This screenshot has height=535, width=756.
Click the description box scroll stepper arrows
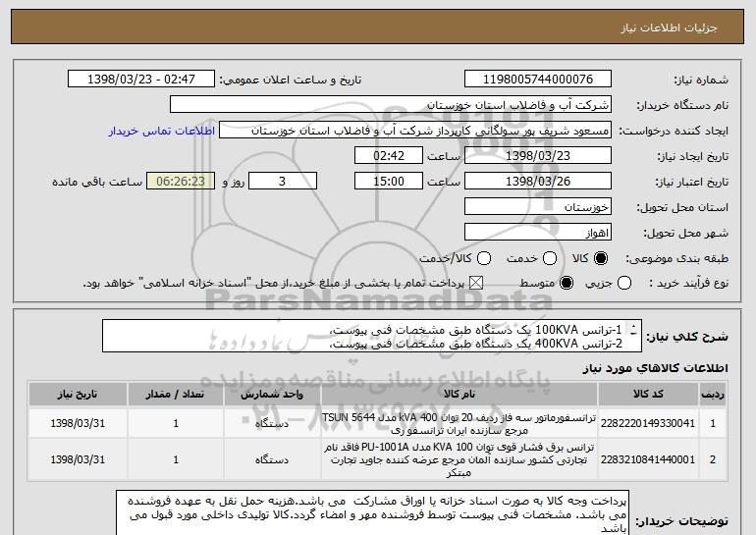pos(633,330)
